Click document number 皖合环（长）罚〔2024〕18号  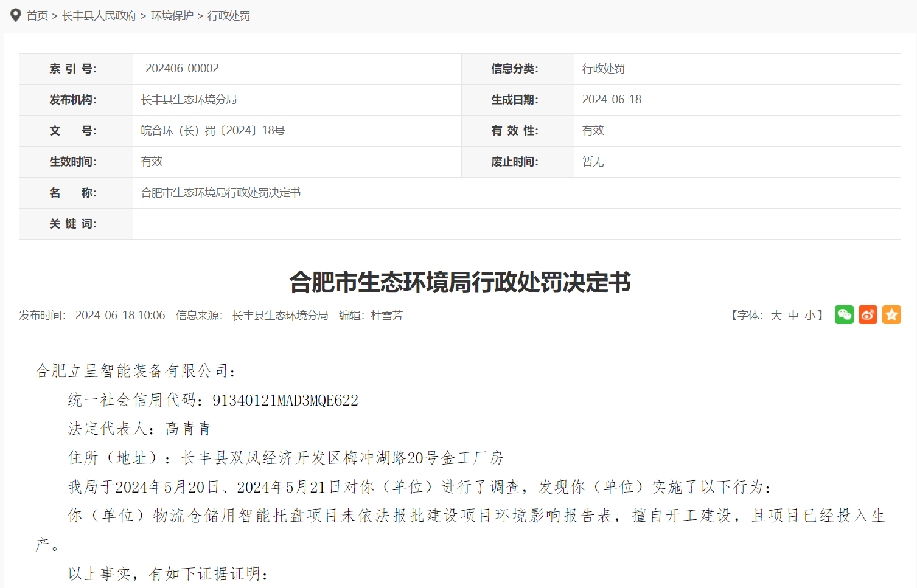pos(213,131)
